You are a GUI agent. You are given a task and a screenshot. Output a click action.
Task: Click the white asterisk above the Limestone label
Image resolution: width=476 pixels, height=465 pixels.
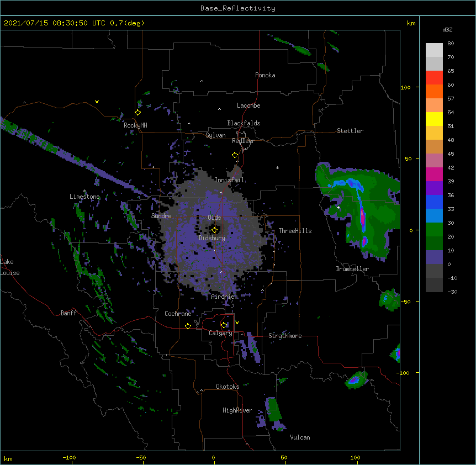coord(84,191)
